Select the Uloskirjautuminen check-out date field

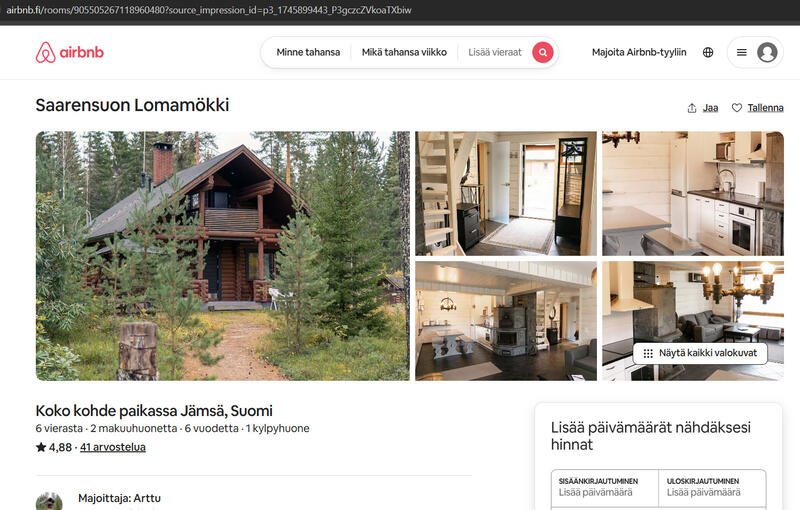712,488
